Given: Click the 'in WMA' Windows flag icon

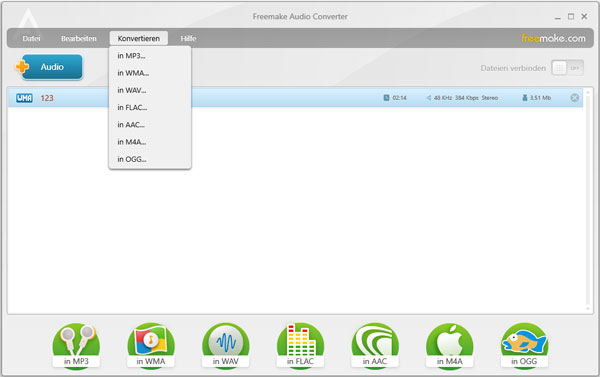Looking at the screenshot, I should (x=151, y=346).
